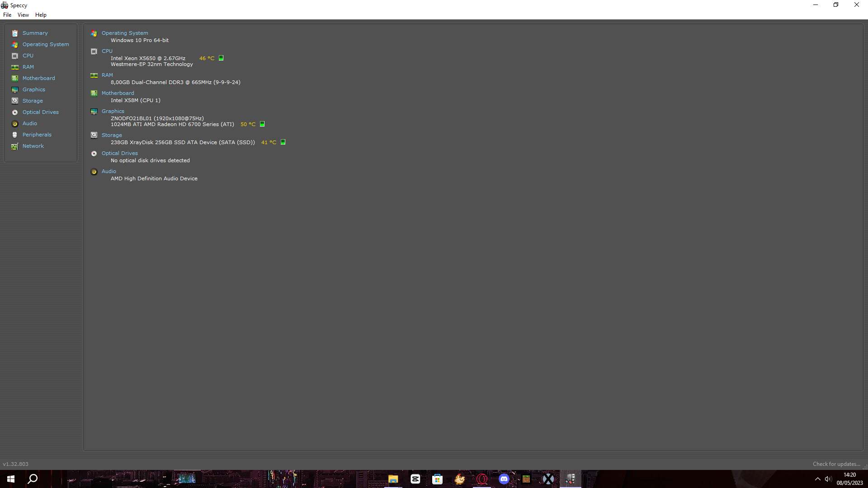Go to Operating System in the sidebar
Image resolution: width=868 pixels, height=488 pixels.
pos(46,44)
